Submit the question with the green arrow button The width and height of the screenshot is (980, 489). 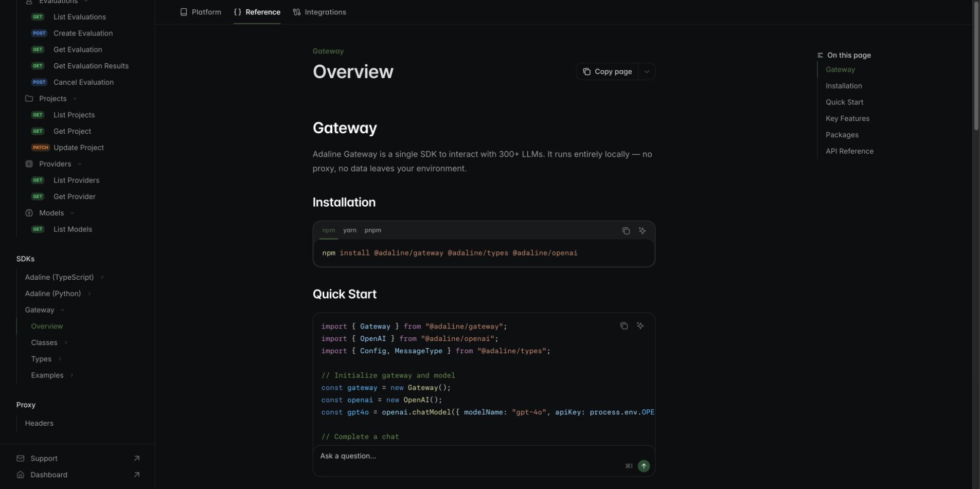[644, 466]
